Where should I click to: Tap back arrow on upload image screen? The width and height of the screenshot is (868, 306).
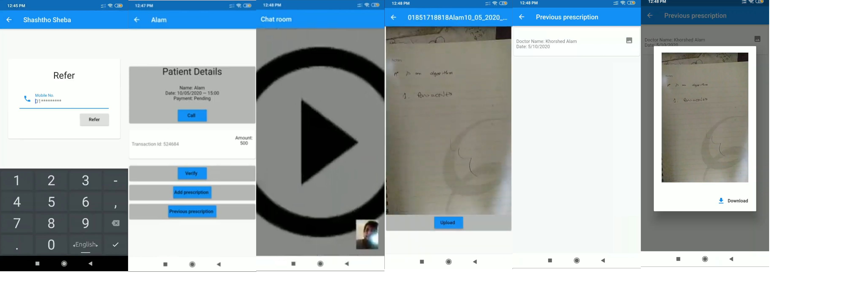[394, 18]
